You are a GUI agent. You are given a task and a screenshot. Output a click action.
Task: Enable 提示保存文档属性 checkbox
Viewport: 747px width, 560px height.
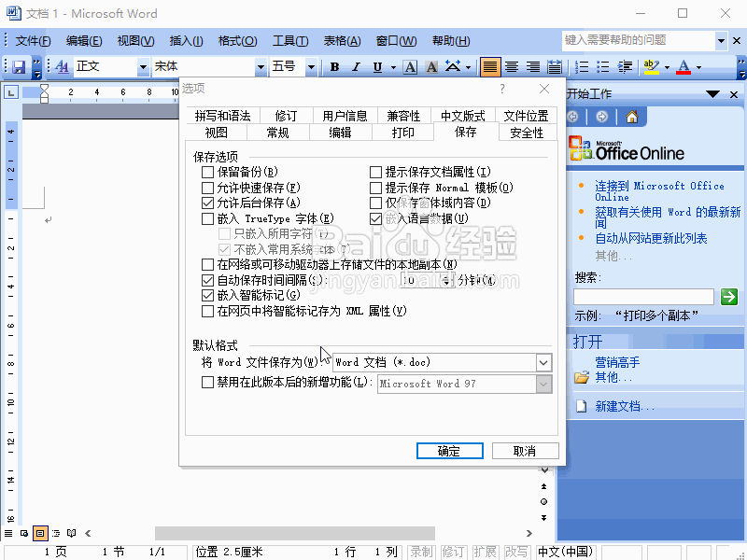376,172
